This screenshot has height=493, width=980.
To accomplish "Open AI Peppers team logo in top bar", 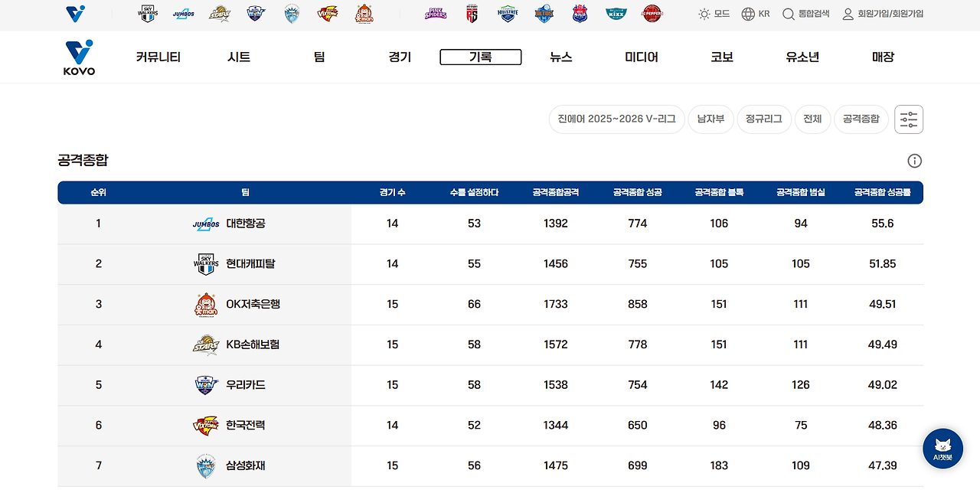I will [652, 14].
